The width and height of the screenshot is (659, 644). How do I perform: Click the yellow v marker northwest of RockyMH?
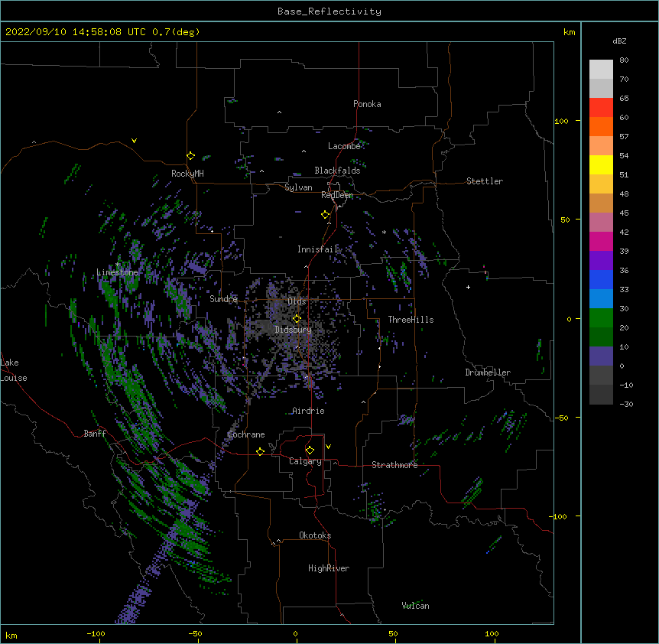[x=134, y=141]
